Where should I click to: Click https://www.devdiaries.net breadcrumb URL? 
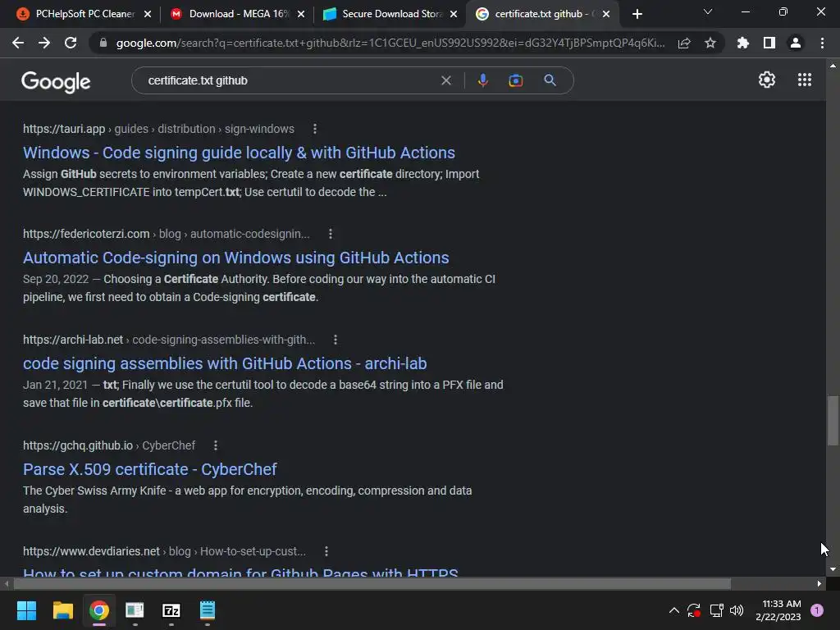(91, 551)
